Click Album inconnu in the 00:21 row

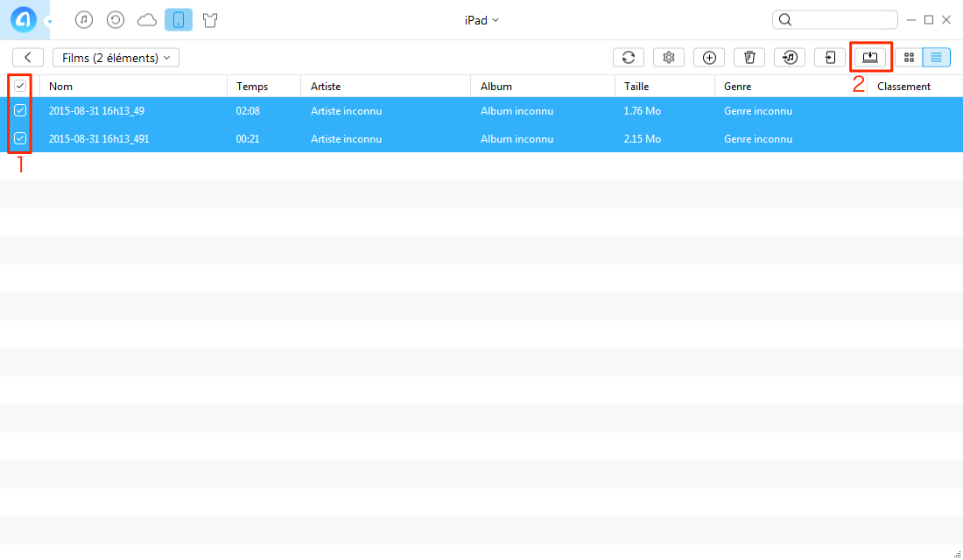(517, 139)
